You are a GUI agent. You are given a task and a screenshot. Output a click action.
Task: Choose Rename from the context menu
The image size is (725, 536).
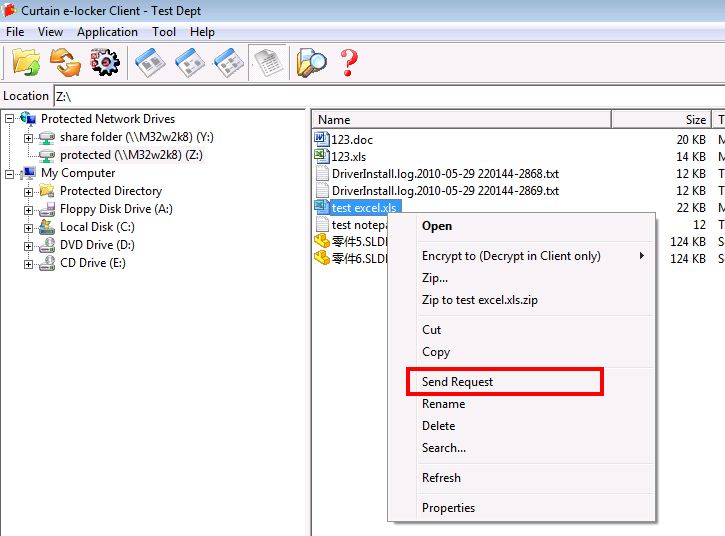[521, 404]
